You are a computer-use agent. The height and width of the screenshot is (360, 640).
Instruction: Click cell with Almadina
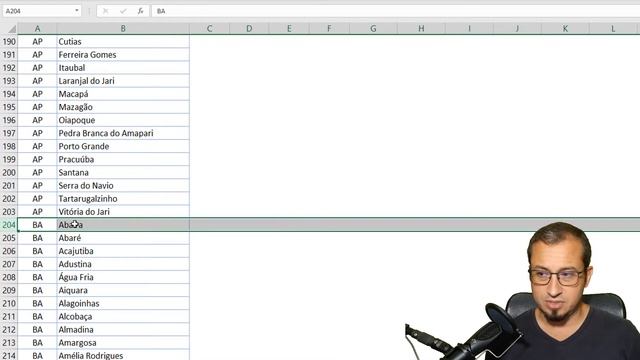click(123, 329)
